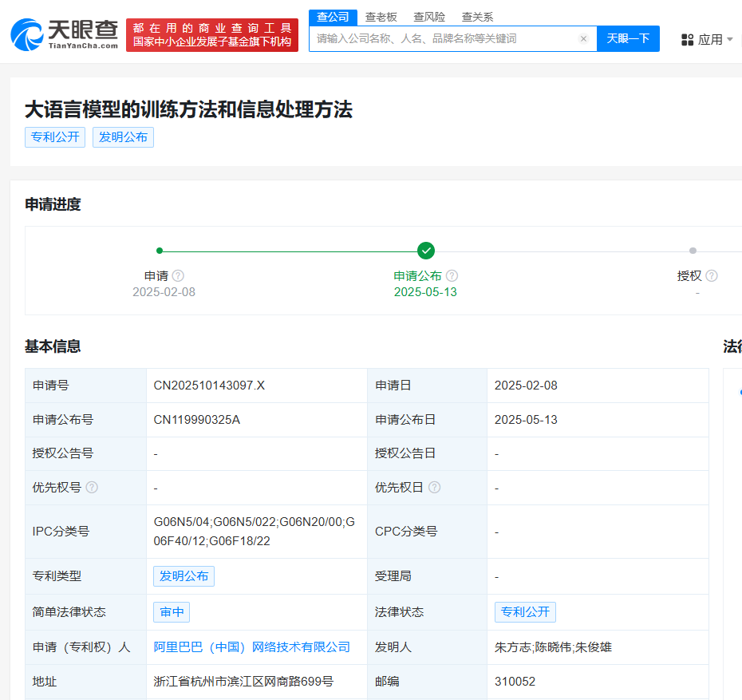Click the red promotional banner

coord(211,35)
